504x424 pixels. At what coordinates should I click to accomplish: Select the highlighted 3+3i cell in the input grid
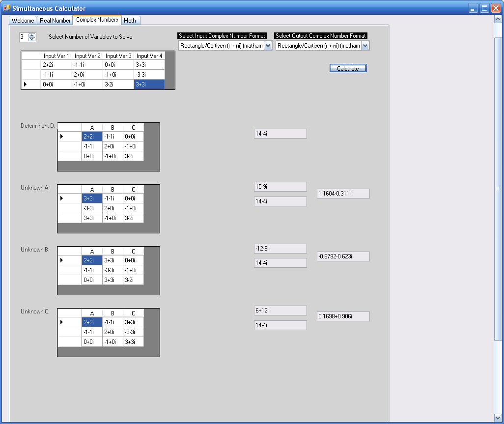[x=149, y=85]
